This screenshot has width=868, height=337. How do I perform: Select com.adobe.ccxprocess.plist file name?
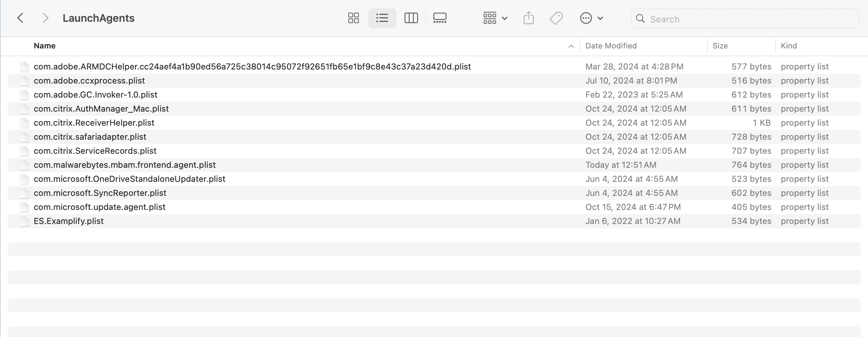click(x=89, y=81)
